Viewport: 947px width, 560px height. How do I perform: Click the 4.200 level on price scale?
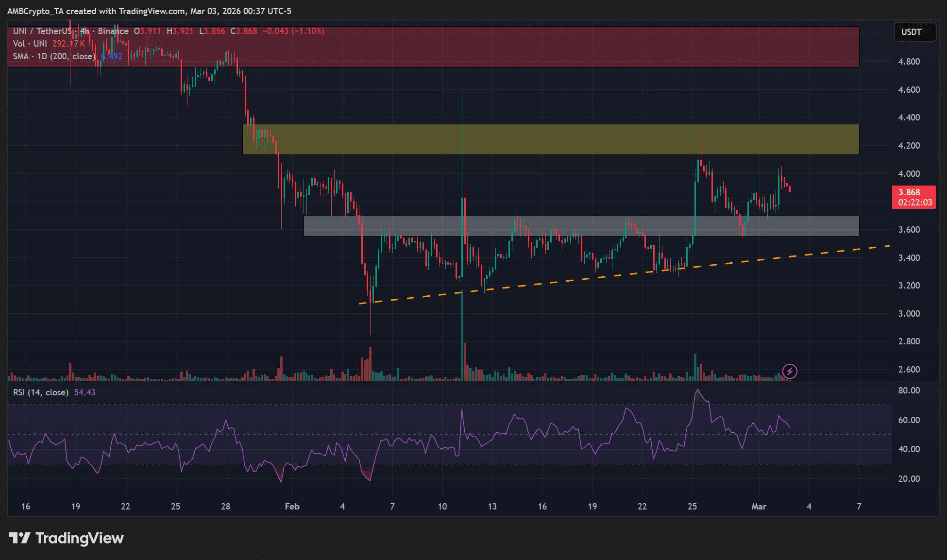909,146
